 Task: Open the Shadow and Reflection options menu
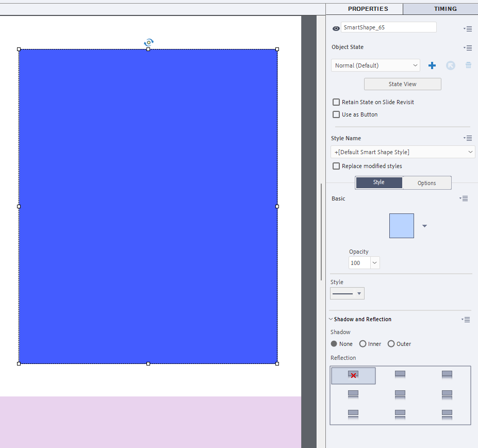[x=466, y=320]
